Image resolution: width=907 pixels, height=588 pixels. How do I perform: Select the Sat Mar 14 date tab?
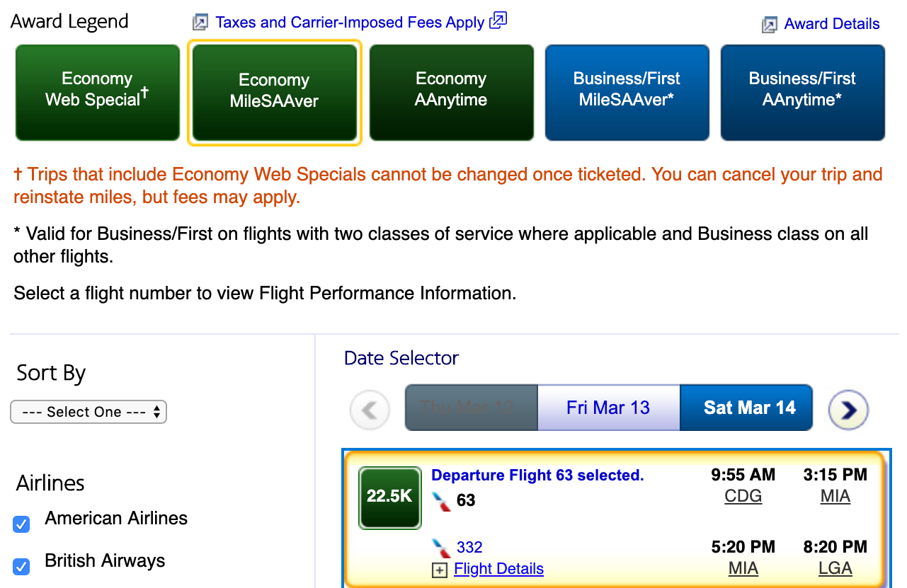point(749,408)
